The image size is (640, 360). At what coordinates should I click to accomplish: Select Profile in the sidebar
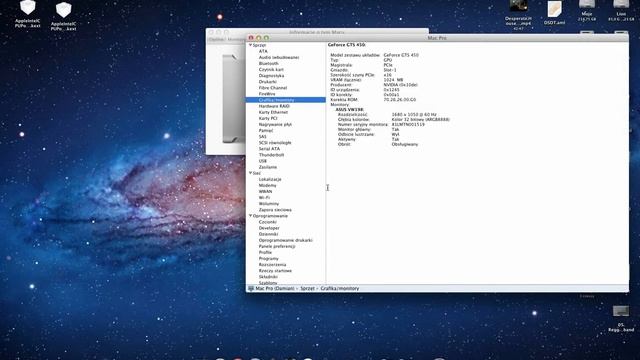click(x=265, y=253)
